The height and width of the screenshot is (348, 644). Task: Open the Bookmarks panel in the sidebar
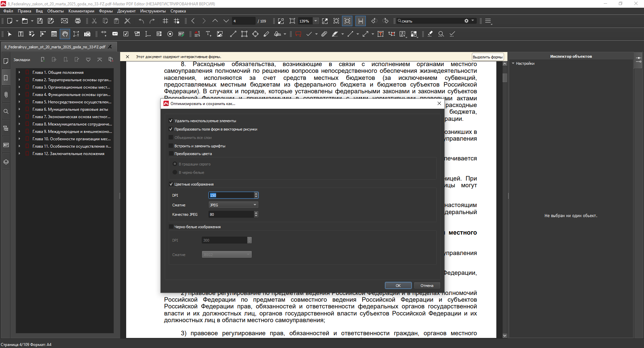[x=6, y=78]
